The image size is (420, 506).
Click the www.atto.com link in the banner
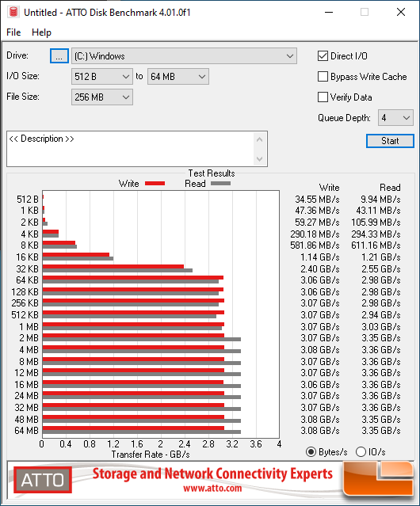[x=212, y=489]
